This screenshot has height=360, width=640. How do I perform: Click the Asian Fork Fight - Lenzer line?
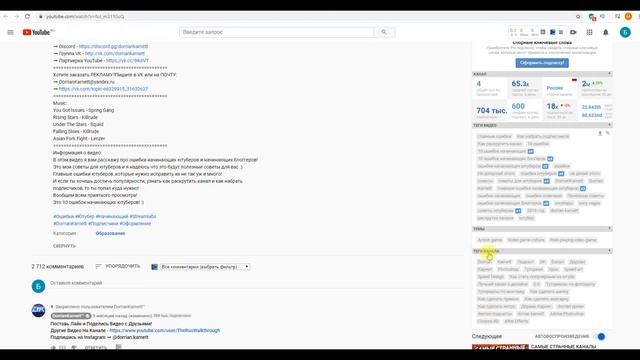point(79,139)
